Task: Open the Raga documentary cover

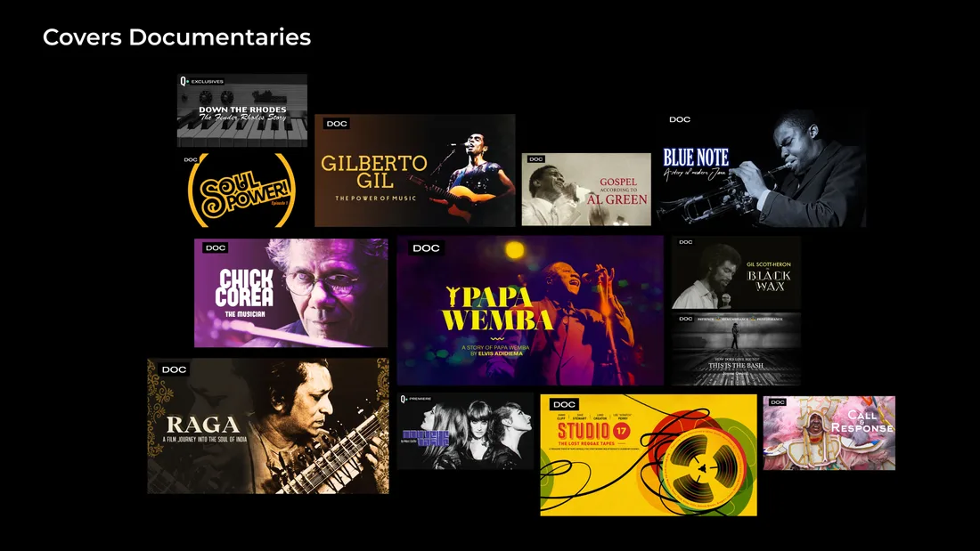Action: click(268, 426)
